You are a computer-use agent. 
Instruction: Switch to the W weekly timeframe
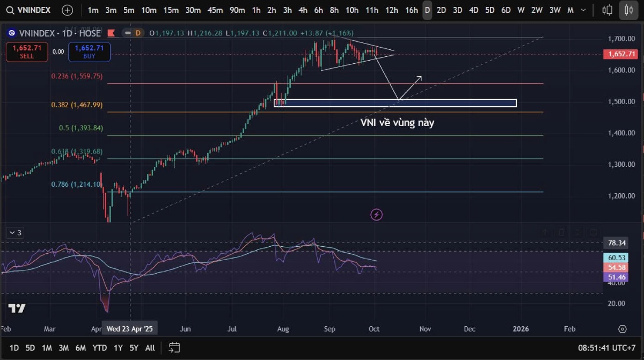[521, 10]
